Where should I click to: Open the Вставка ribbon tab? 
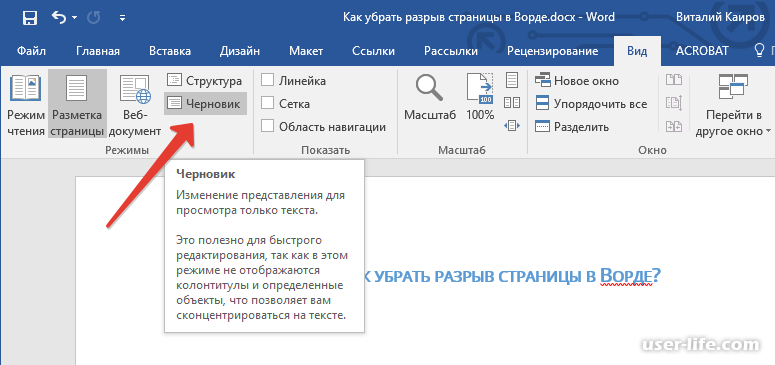coord(170,51)
